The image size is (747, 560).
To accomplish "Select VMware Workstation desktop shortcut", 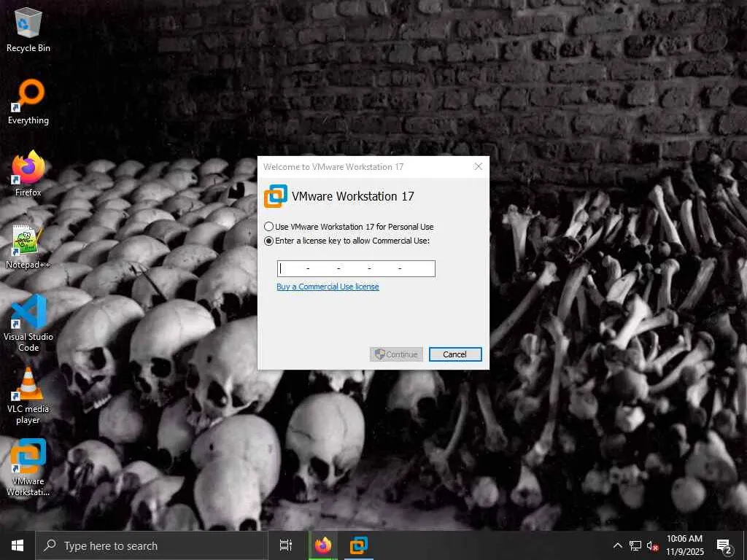I will click(28, 468).
